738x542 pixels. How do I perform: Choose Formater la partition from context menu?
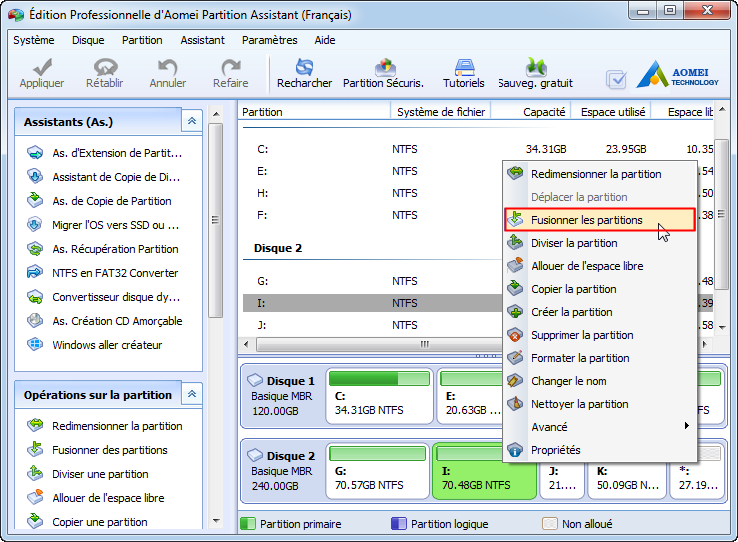click(x=600, y=358)
